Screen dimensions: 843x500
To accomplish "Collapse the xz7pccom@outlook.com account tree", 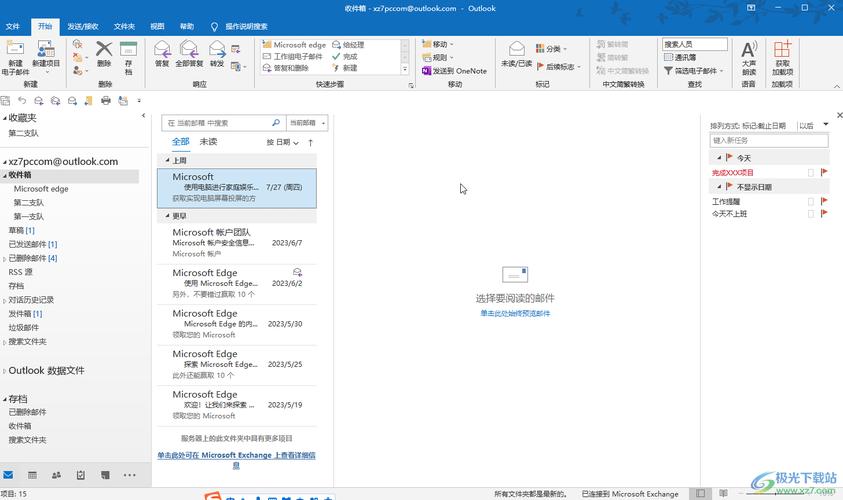I will 5,162.
